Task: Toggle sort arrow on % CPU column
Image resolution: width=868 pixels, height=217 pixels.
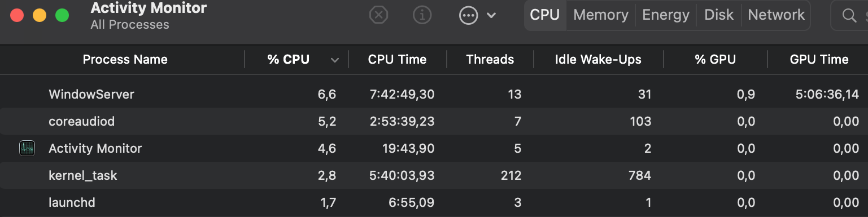Action: coord(334,60)
